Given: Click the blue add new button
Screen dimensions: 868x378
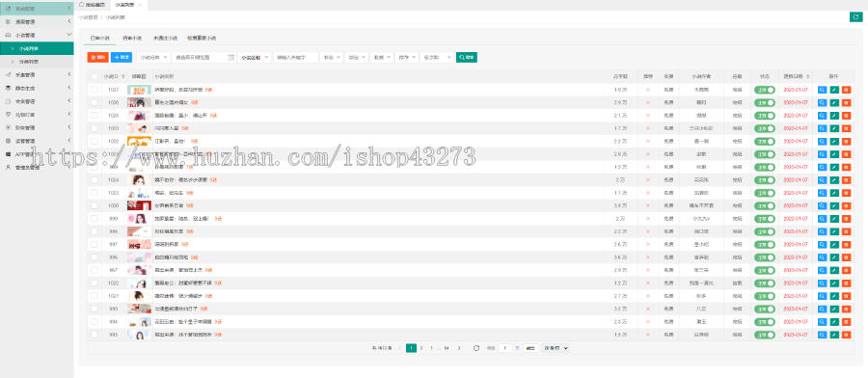Looking at the screenshot, I should [122, 57].
